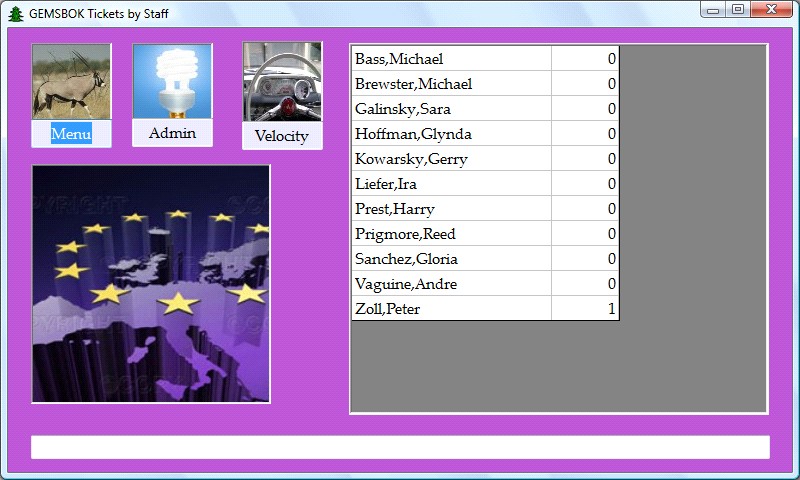
Task: Click the Liefer,Ira row
Action: [450, 184]
